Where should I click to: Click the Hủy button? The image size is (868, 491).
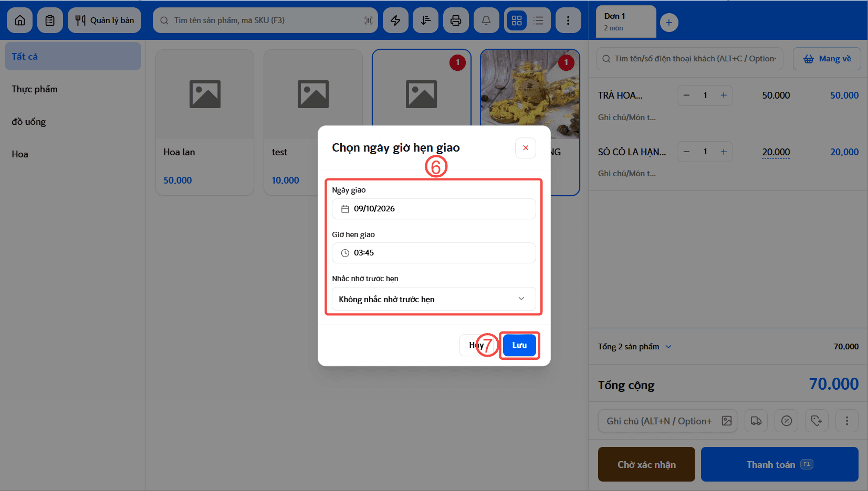click(x=476, y=345)
